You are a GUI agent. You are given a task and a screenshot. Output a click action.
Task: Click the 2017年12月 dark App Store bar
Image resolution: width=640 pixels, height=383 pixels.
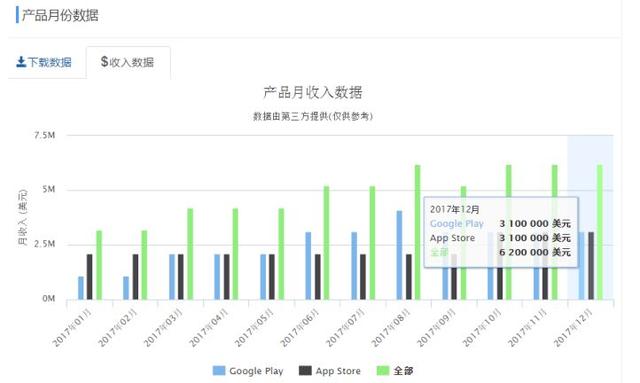coord(591,266)
